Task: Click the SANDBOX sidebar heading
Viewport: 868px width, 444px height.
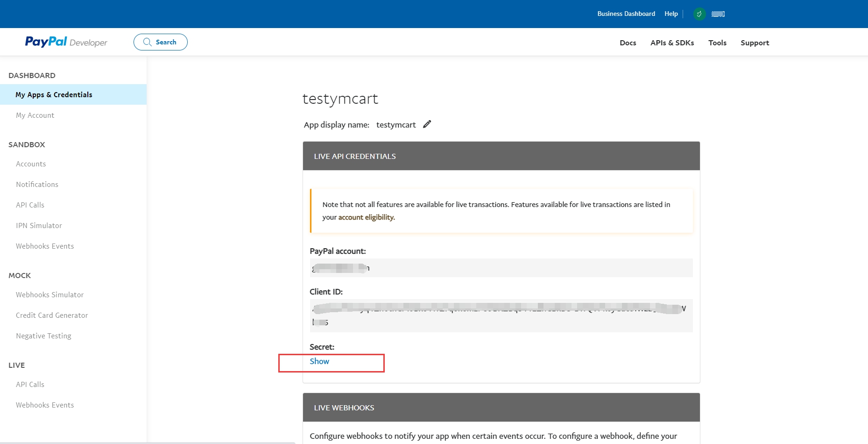Action: (x=27, y=145)
